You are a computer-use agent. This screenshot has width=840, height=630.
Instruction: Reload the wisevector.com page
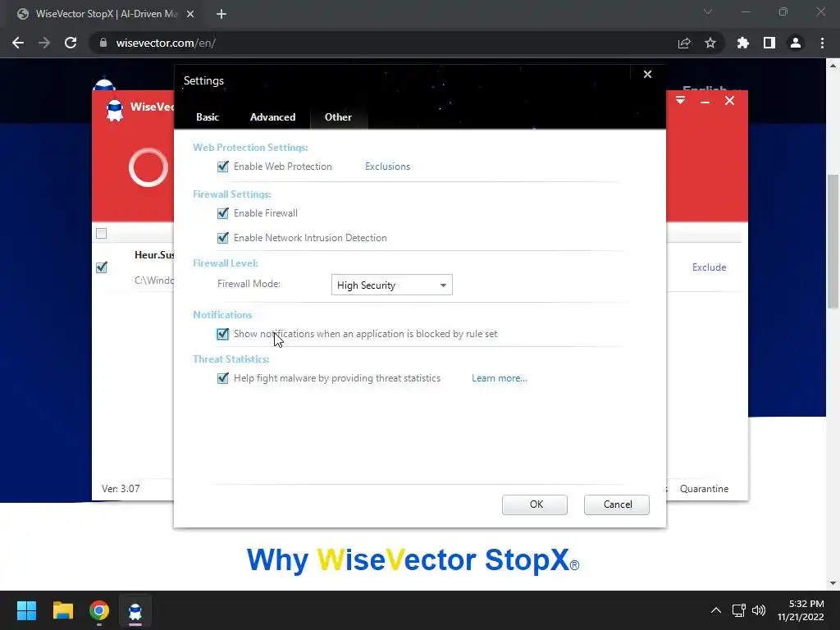click(x=71, y=43)
